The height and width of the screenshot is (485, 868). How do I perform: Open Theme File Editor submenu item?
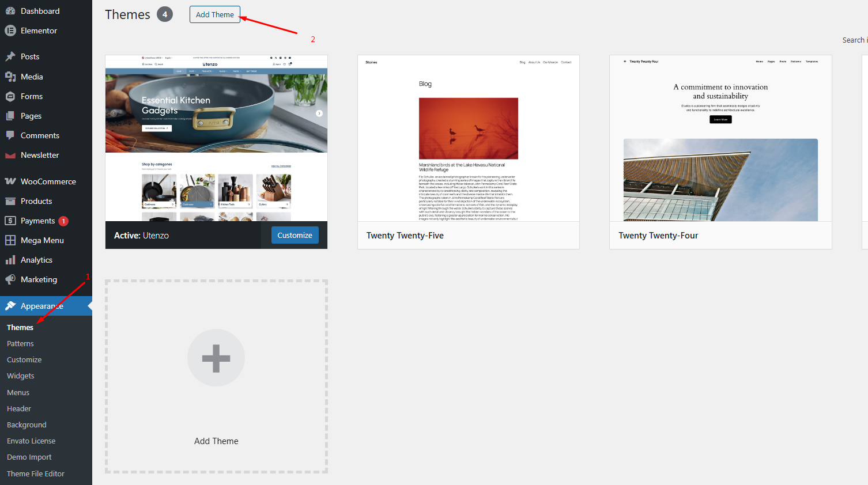tap(36, 473)
